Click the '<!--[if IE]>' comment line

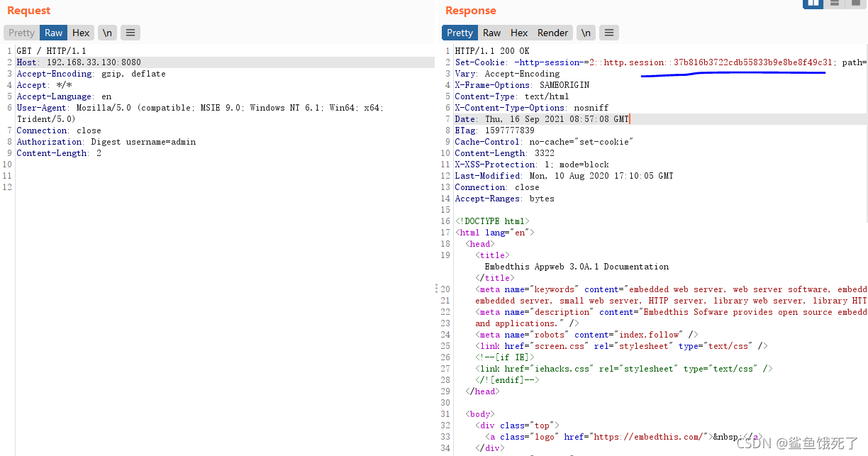(505, 357)
